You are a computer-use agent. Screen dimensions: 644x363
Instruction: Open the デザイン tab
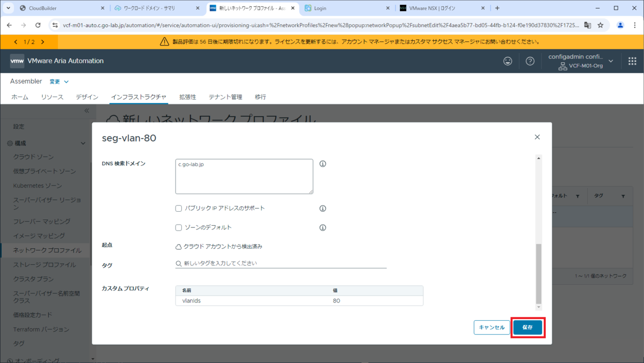tap(87, 97)
